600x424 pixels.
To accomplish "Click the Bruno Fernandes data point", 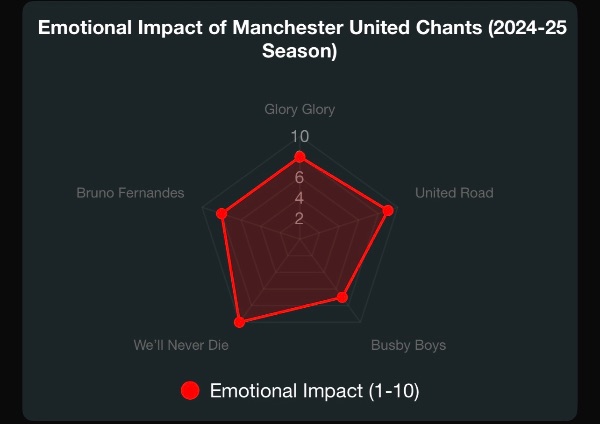I will 222,214.
